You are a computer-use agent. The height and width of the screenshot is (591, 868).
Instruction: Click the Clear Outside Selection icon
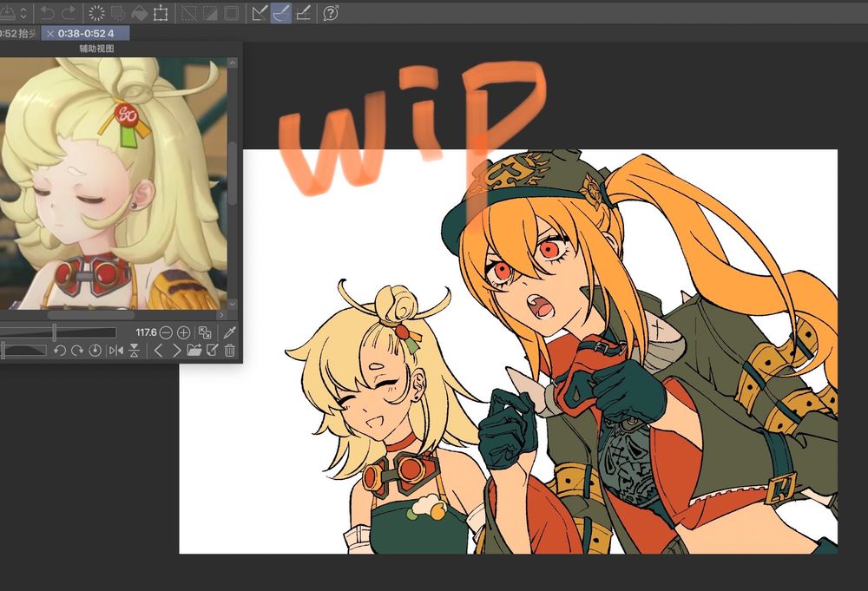118,13
